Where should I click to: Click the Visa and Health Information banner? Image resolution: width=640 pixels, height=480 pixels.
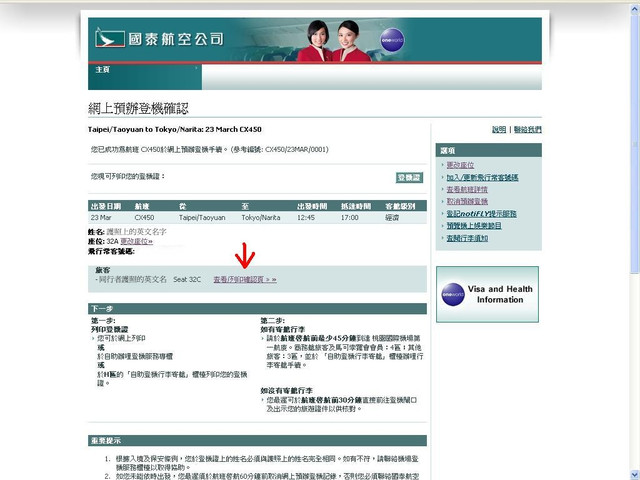[487, 294]
